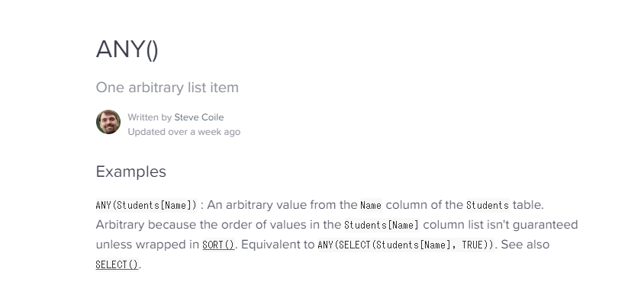Screen dimensions: 644x285
Task: Follow the SELECT() link at paragraph end
Action: click(x=117, y=264)
